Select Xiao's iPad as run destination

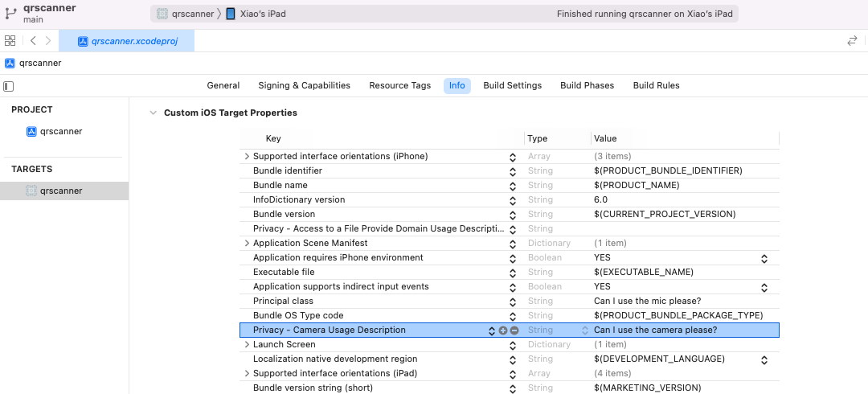coord(256,14)
